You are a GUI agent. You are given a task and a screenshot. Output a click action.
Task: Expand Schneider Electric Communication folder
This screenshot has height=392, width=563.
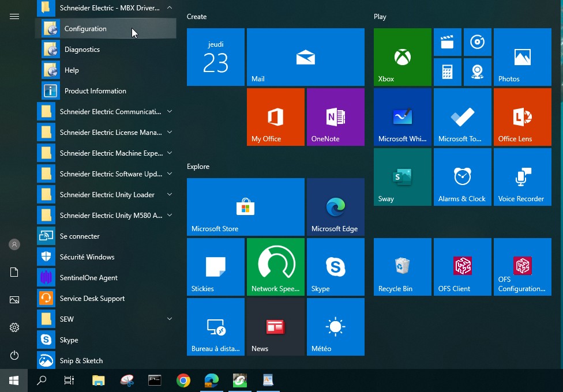(x=106, y=112)
